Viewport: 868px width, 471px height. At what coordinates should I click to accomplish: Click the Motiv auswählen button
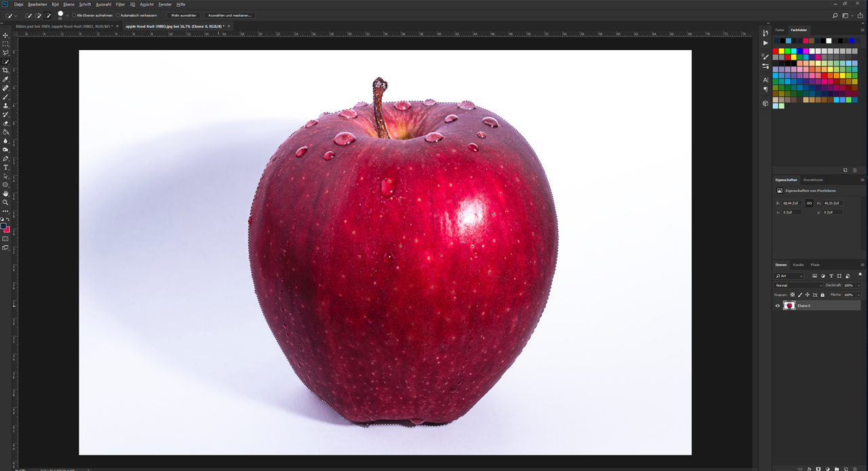point(184,15)
